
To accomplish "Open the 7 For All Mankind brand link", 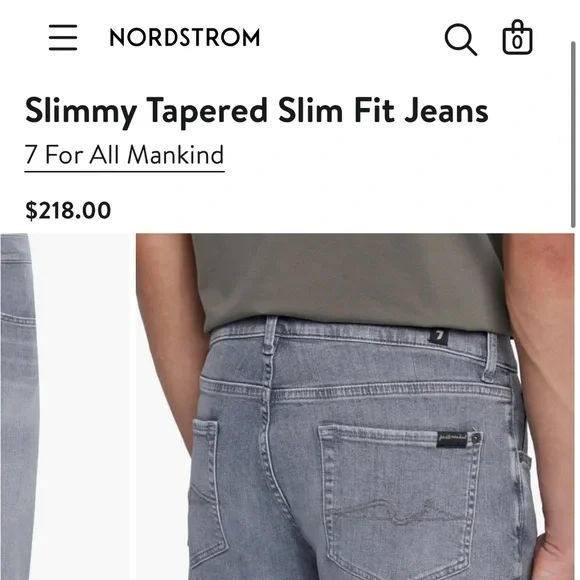I will 124,155.
